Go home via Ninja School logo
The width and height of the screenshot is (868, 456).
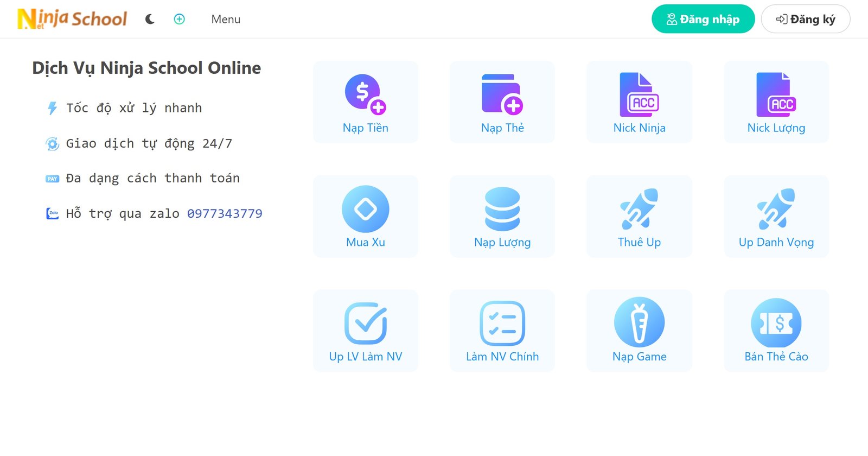(x=72, y=19)
